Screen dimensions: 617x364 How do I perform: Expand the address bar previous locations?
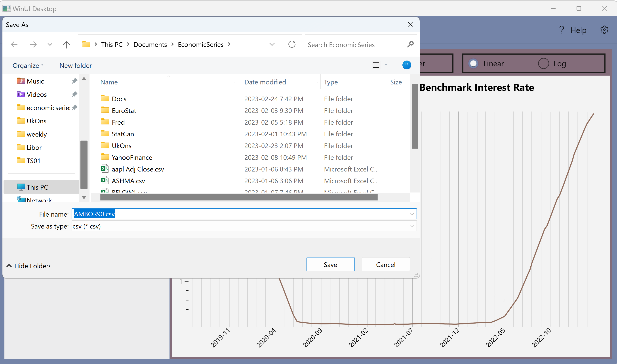click(x=272, y=44)
